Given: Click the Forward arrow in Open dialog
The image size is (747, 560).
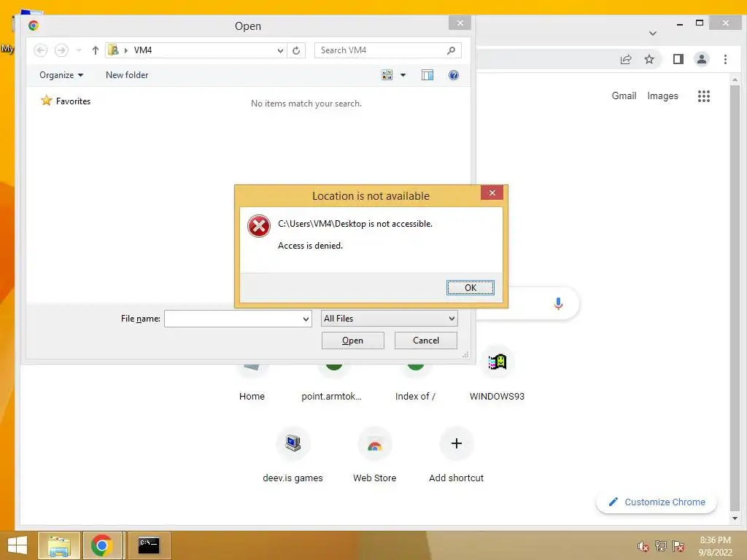Looking at the screenshot, I should click(61, 50).
